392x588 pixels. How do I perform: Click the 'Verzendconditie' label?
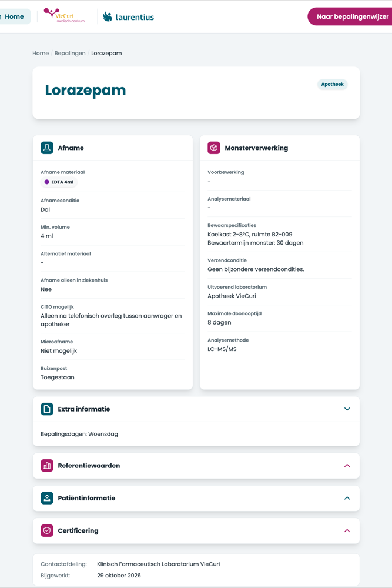(227, 260)
